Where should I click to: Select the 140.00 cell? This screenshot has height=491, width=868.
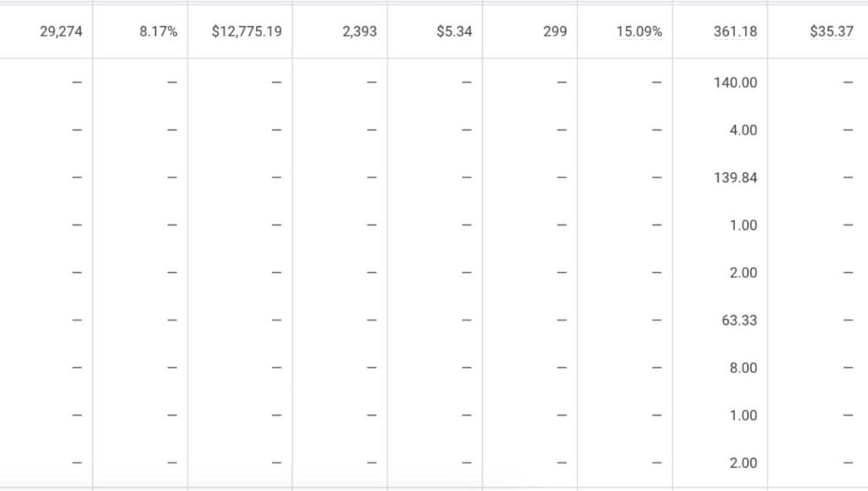tap(736, 83)
